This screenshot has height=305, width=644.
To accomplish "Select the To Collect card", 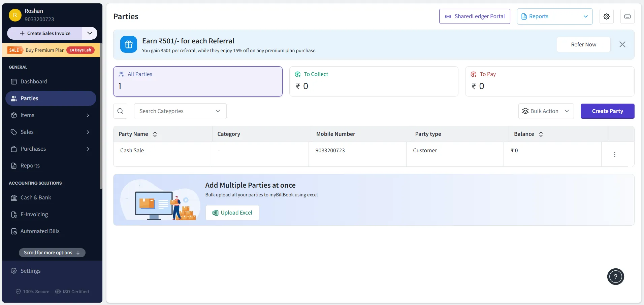I will 374,81.
